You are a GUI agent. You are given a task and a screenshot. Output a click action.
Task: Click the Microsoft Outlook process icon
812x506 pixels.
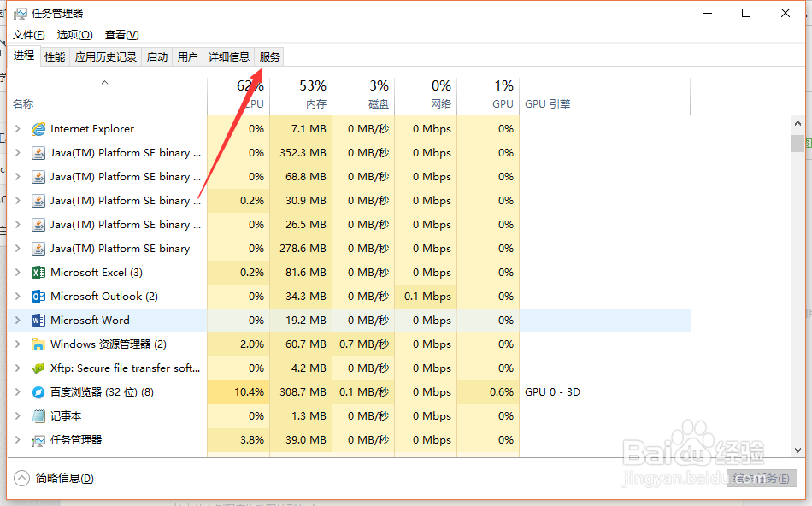coord(38,297)
